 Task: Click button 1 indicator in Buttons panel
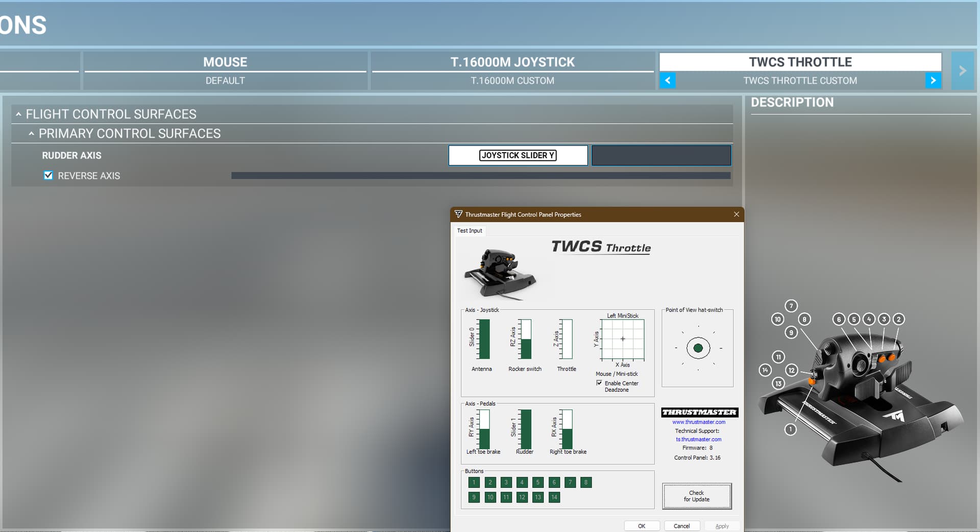tap(474, 482)
